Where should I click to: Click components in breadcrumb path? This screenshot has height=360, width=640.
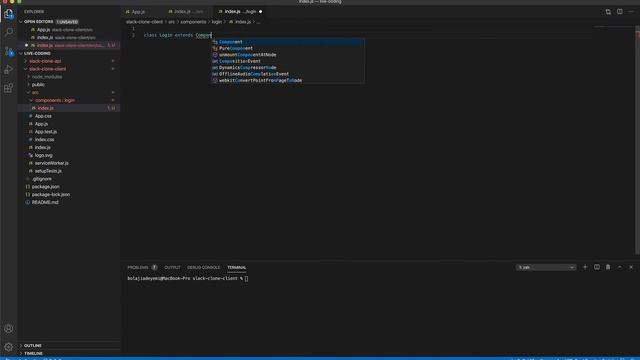pos(193,22)
